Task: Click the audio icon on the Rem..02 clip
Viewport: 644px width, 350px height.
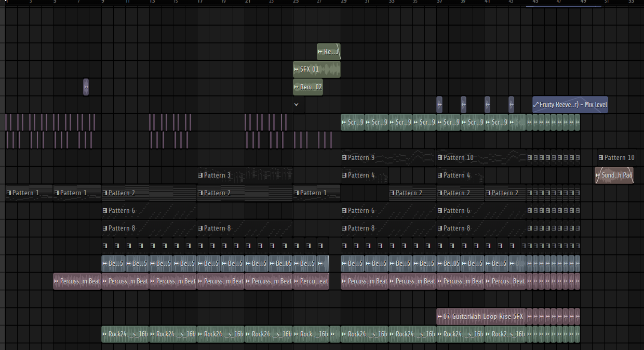Action: click(297, 87)
